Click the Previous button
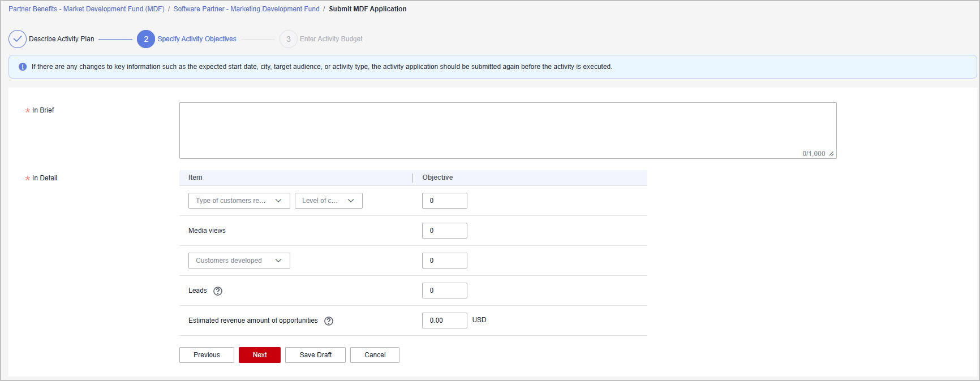980x381 pixels. (207, 355)
